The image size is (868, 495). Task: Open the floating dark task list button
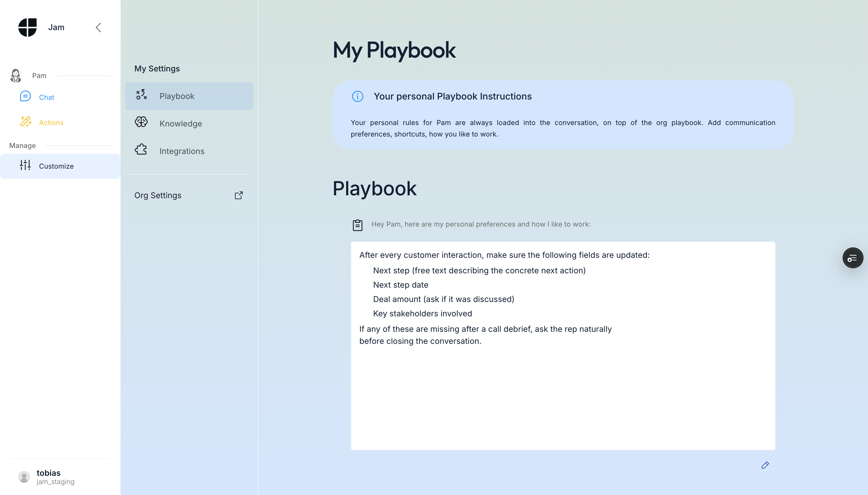(853, 258)
